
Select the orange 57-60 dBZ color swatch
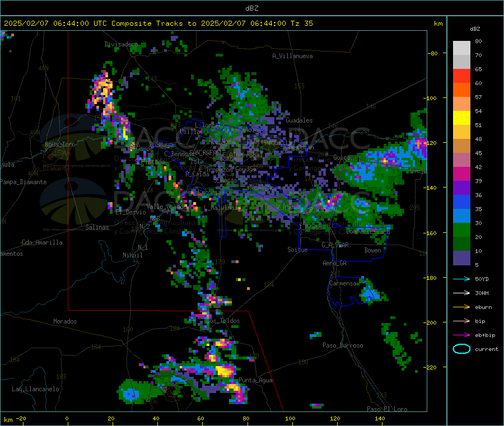461,90
